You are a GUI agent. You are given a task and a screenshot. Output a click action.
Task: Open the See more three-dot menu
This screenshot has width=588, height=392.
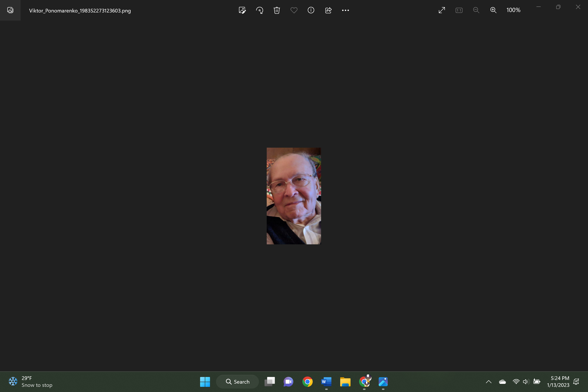tap(345, 10)
